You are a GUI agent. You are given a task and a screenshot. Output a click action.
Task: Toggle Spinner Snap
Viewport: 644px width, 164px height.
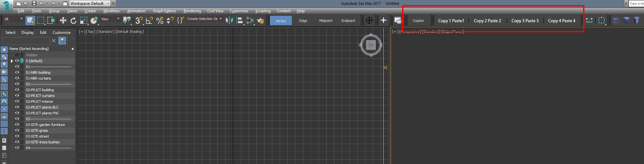(170, 20)
